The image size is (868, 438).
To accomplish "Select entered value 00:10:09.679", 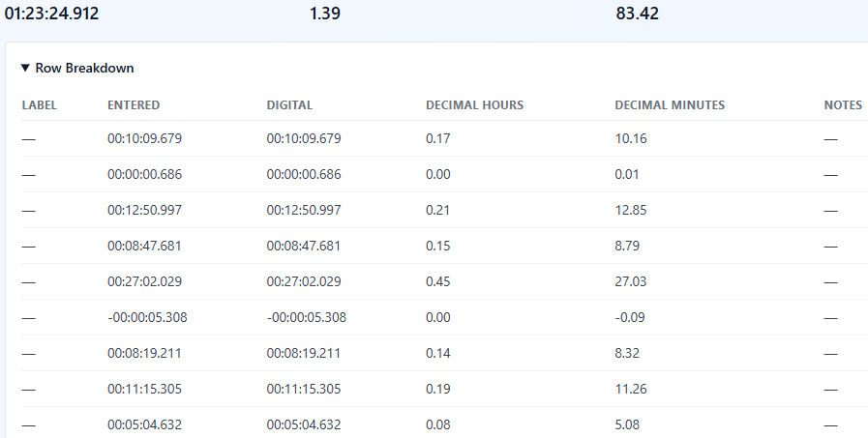I will tap(144, 138).
